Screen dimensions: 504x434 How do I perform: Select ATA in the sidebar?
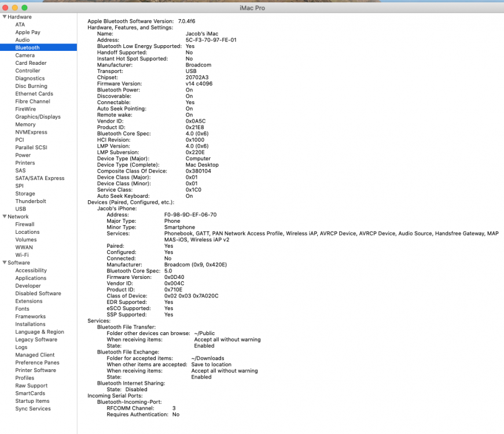click(20, 24)
